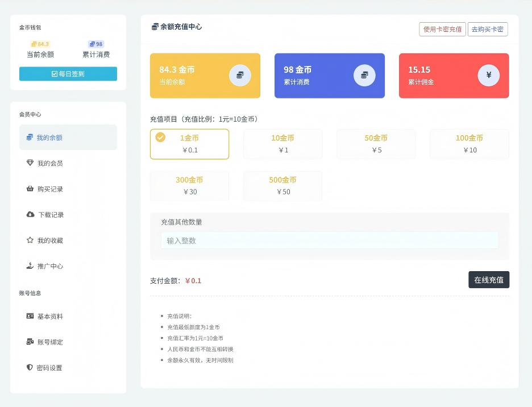The height and width of the screenshot is (407, 532).
Task: Open 基本资料 profile settings
Action: click(x=68, y=316)
